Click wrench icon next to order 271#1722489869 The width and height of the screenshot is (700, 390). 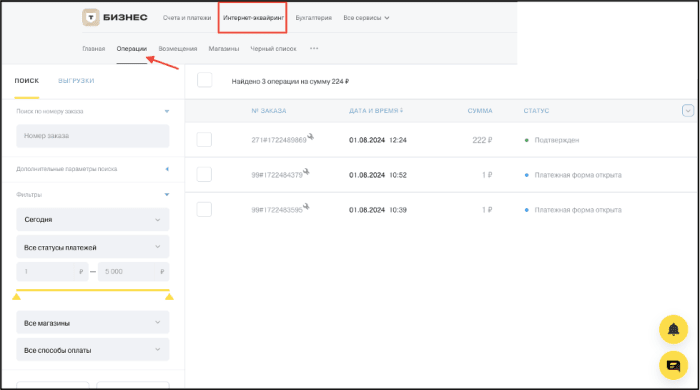311,137
